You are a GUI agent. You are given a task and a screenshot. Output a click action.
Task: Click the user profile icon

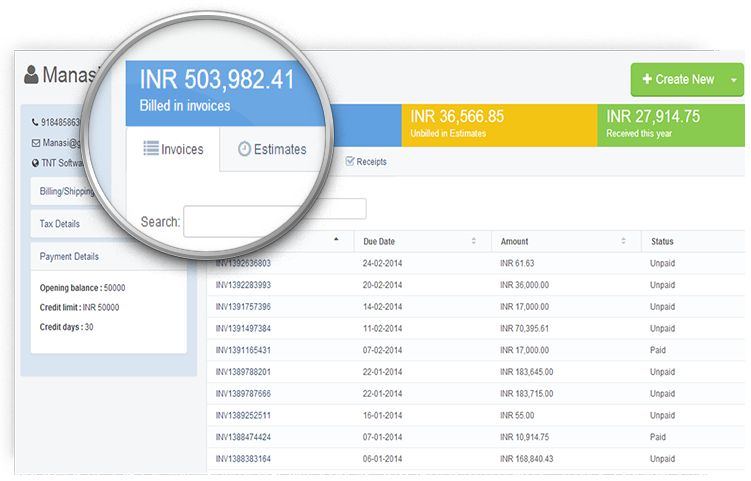point(31,75)
